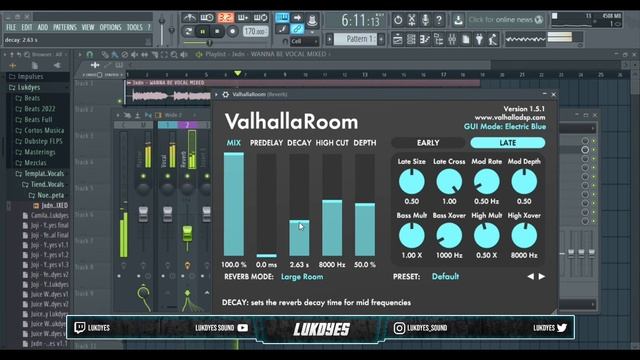
Task: Open the PATTERNS menu
Action: click(64, 27)
